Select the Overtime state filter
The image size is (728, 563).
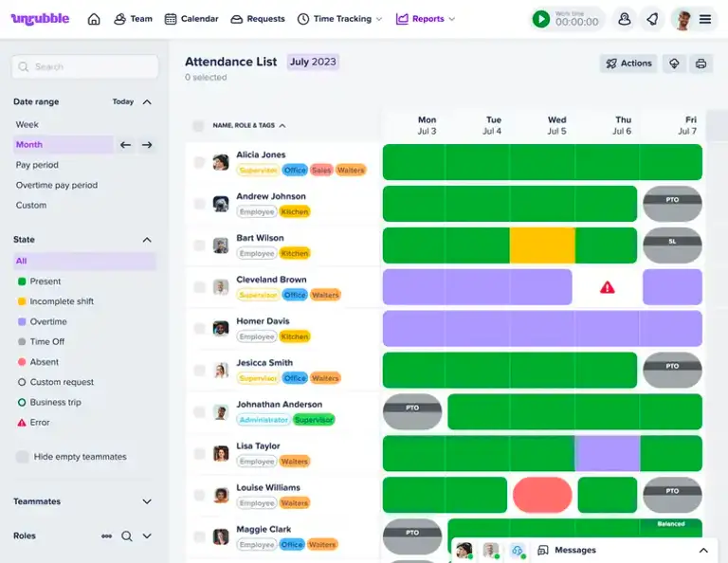pyautogui.click(x=47, y=322)
